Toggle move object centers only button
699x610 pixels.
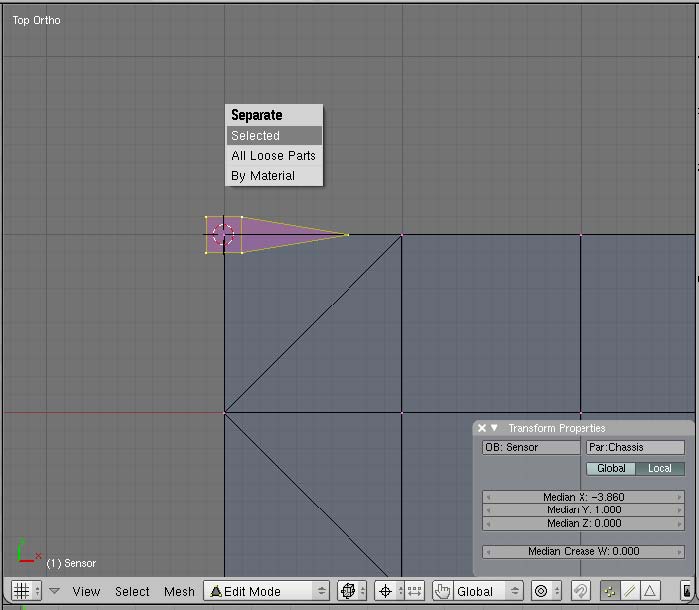tap(415, 591)
